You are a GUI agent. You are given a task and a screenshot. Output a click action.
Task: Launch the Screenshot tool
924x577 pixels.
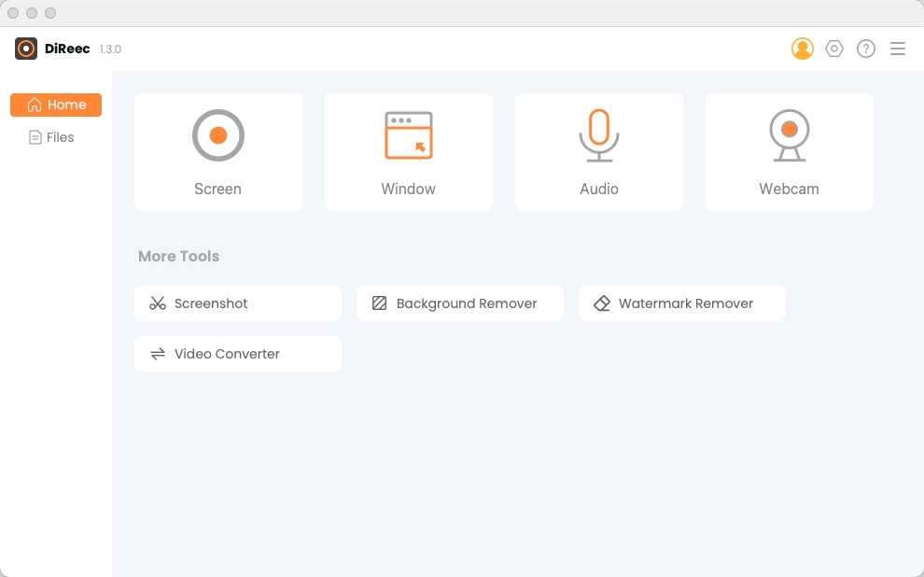[x=238, y=303]
